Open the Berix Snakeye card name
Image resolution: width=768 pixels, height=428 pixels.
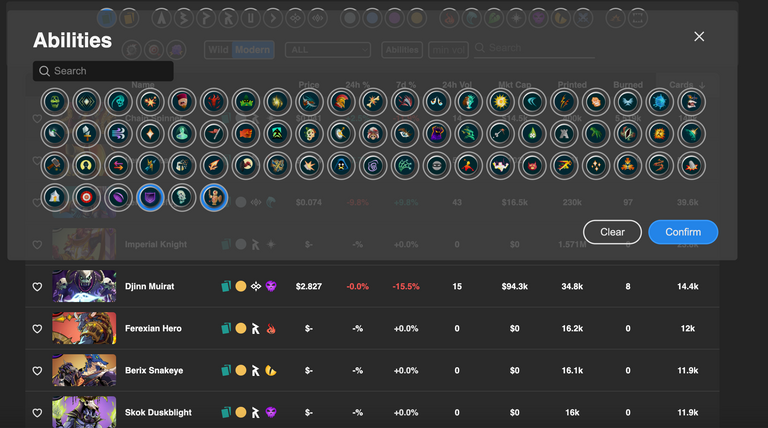pyautogui.click(x=154, y=371)
